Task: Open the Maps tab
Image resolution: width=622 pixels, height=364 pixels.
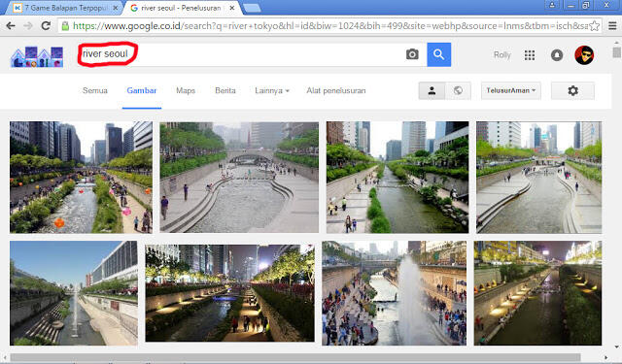Action: [186, 90]
